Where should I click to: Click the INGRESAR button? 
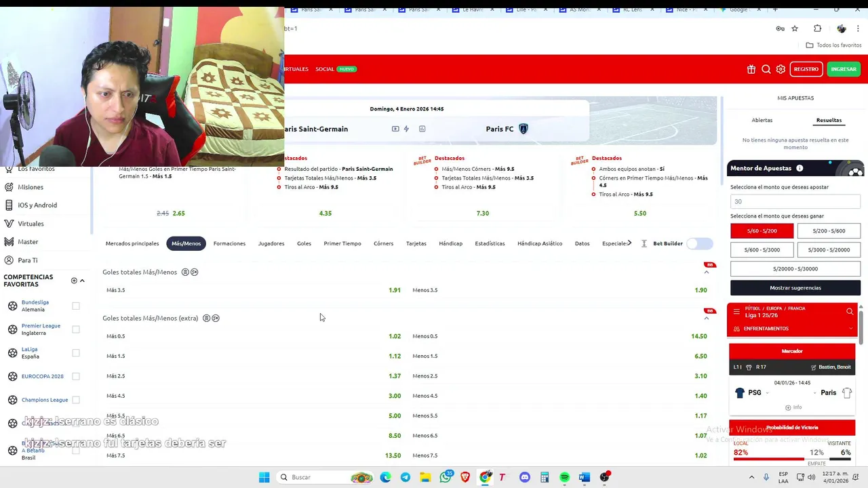tap(844, 69)
